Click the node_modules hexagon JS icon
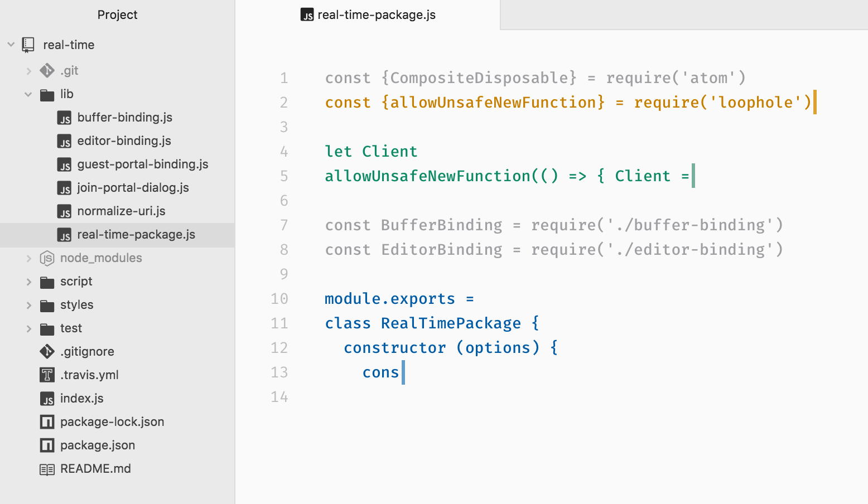The width and height of the screenshot is (868, 504). pyautogui.click(x=47, y=258)
